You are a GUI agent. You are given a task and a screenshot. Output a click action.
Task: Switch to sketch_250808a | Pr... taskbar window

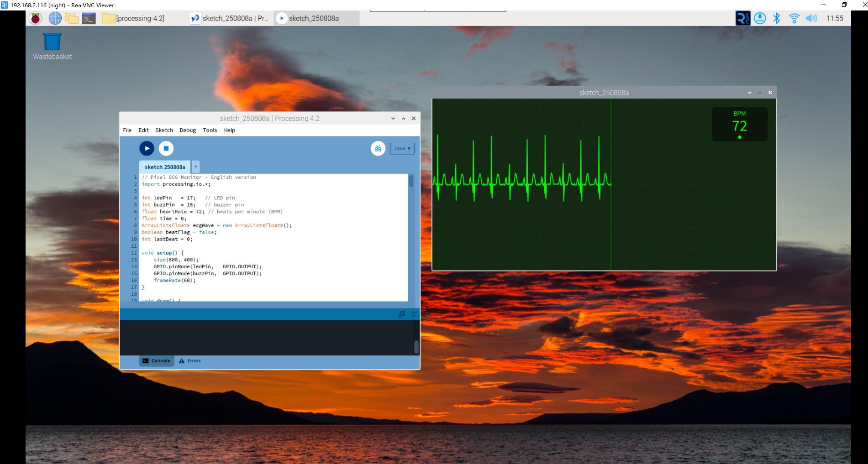230,18
